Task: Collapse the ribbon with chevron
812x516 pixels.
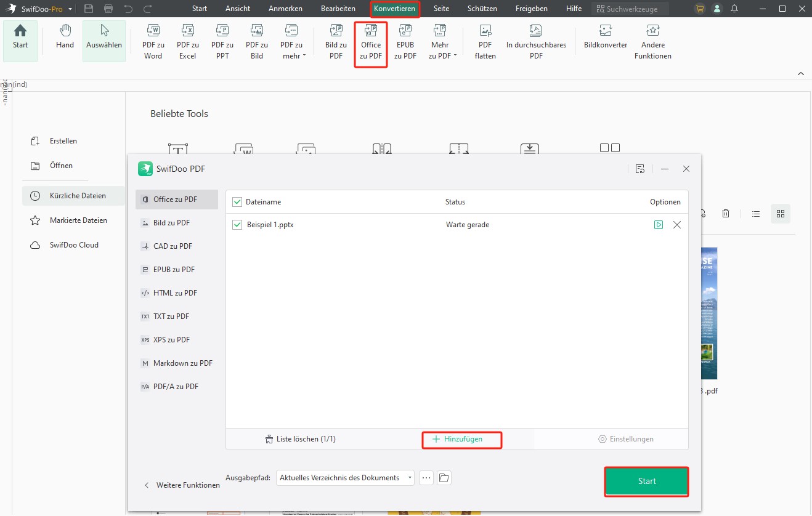Action: pyautogui.click(x=801, y=73)
